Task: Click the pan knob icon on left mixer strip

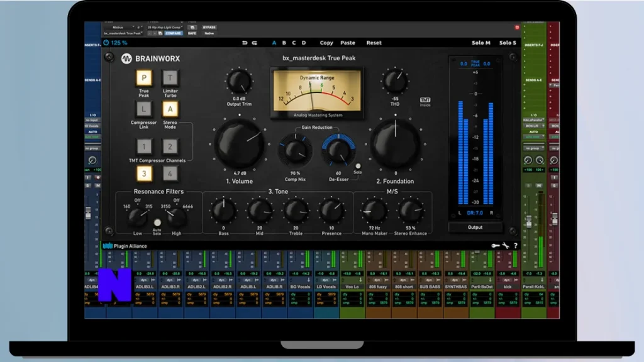Action: coord(92,160)
